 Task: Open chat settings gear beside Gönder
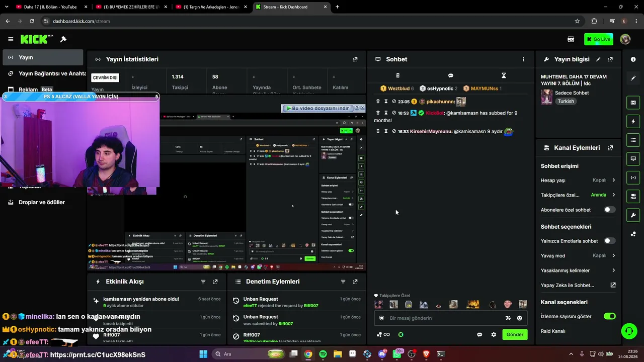494,335
